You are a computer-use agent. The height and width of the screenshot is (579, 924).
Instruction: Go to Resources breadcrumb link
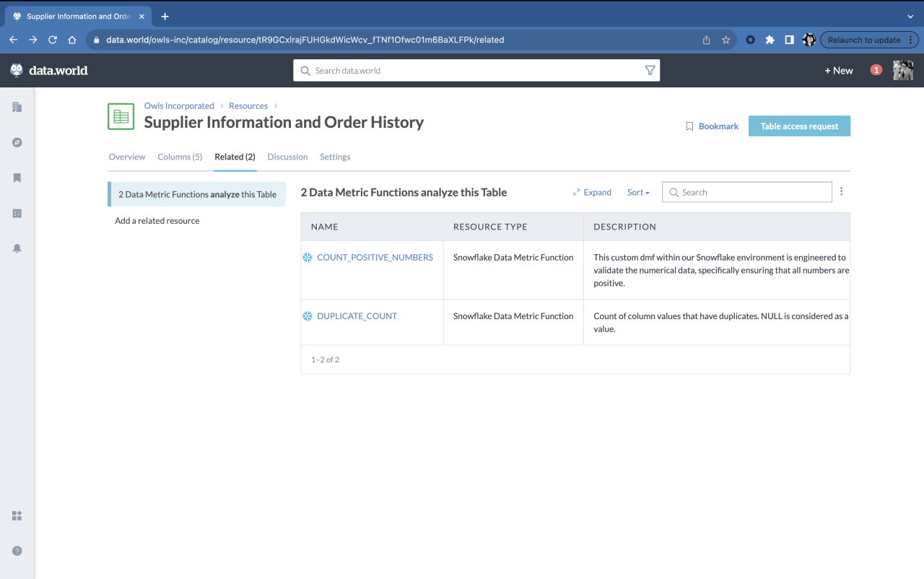[248, 105]
